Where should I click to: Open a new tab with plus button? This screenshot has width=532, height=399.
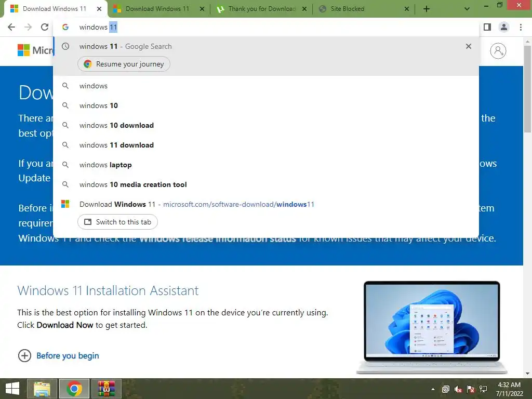click(427, 9)
